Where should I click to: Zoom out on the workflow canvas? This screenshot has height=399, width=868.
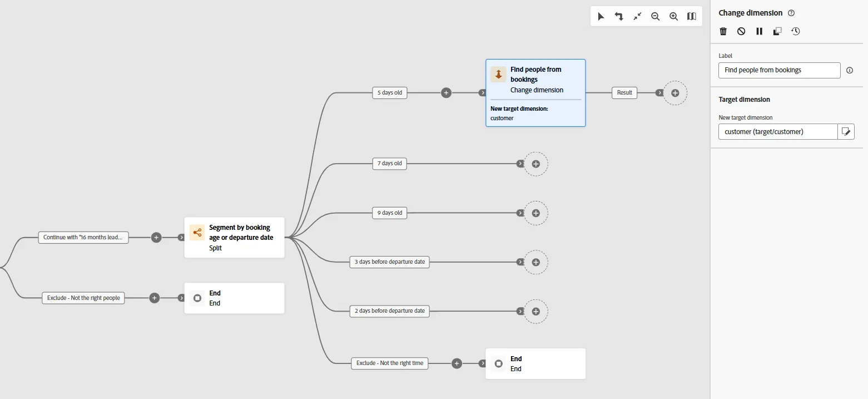[656, 17]
